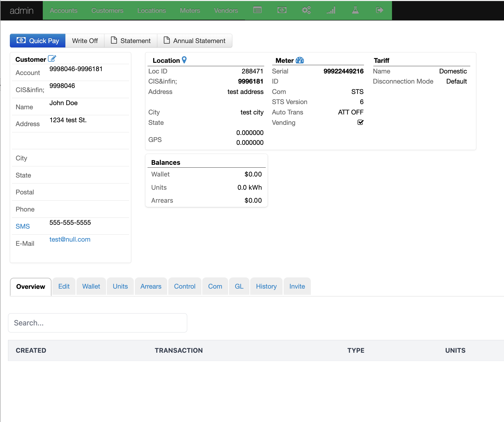Viewport: 504px width, 422px height.
Task: Open the money payment icon in navbar
Action: [282, 10]
